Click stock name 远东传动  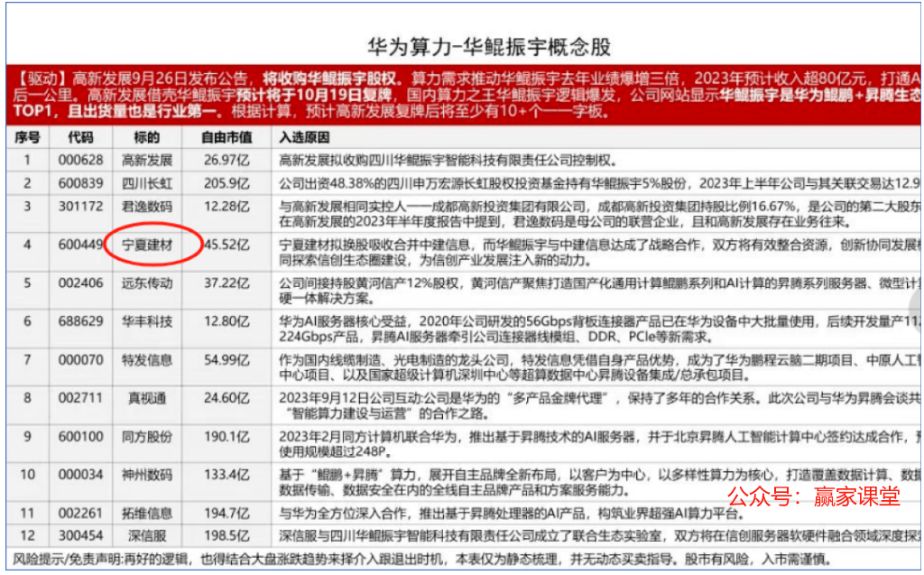click(147, 283)
